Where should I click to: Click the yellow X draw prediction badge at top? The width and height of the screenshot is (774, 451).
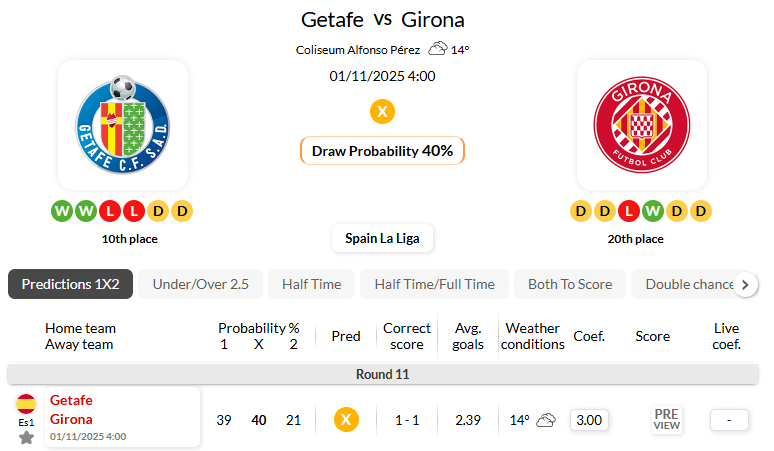tap(382, 111)
